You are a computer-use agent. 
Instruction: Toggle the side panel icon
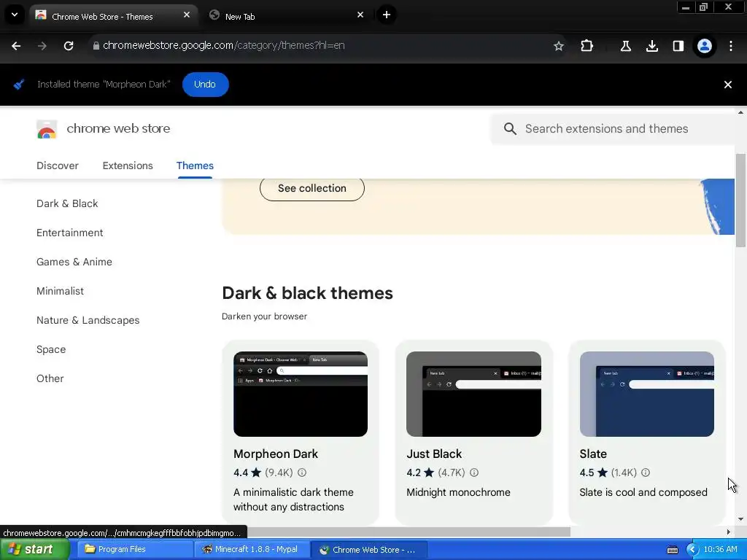point(678,46)
